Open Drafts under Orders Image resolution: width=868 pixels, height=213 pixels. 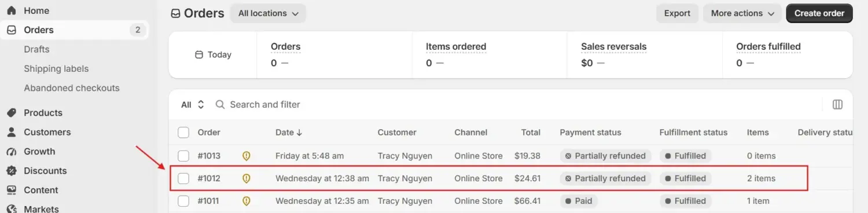[36, 49]
